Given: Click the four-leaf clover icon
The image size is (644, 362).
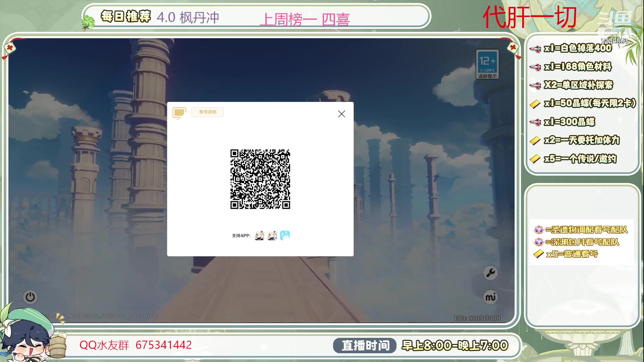Looking at the screenshot, I should point(88,22).
